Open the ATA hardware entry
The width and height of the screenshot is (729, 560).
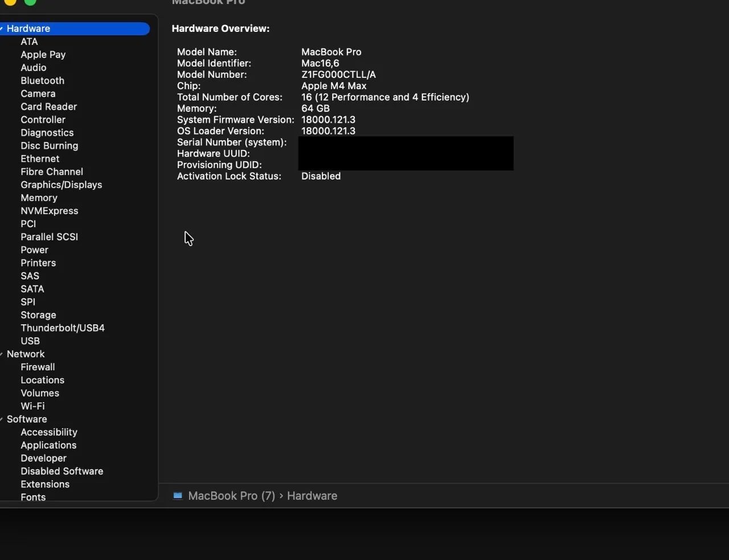[x=29, y=42]
